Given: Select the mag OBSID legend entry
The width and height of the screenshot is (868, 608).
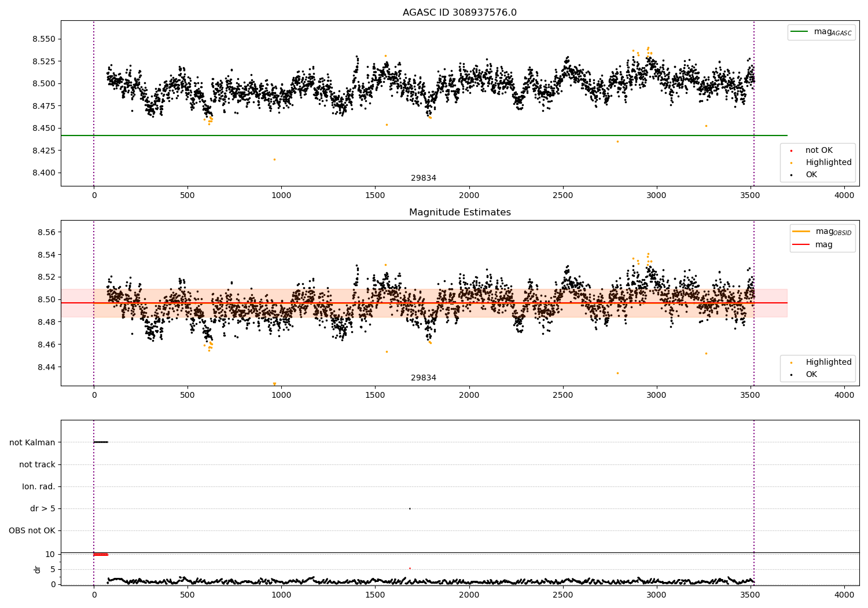Looking at the screenshot, I should click(x=822, y=232).
